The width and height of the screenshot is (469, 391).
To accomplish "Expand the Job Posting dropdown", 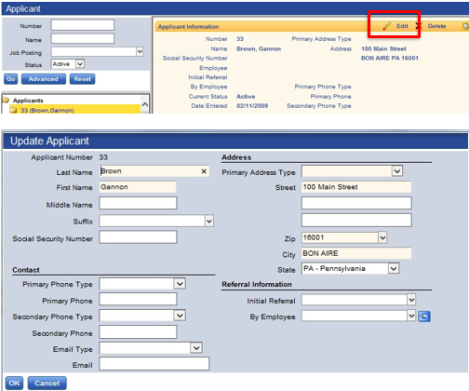I will pos(140,52).
